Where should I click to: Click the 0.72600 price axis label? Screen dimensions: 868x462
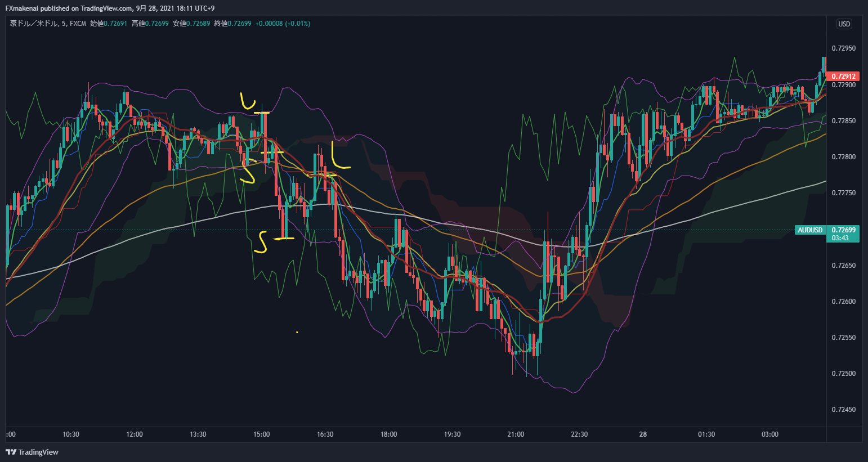click(x=844, y=302)
